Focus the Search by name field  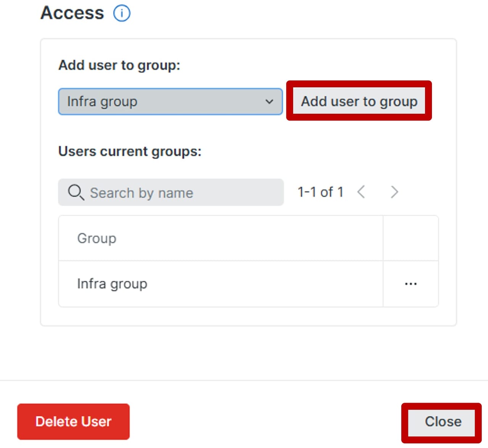coord(179,193)
